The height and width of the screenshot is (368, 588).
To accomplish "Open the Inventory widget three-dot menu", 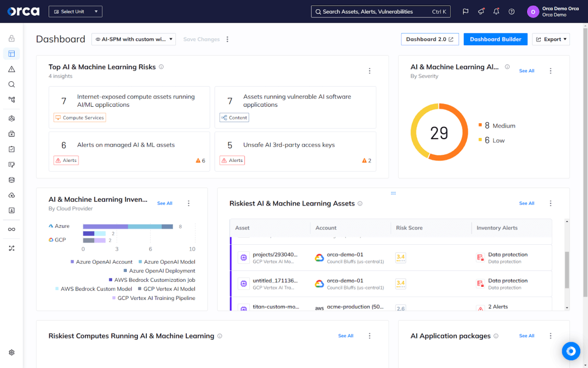I will [x=188, y=203].
